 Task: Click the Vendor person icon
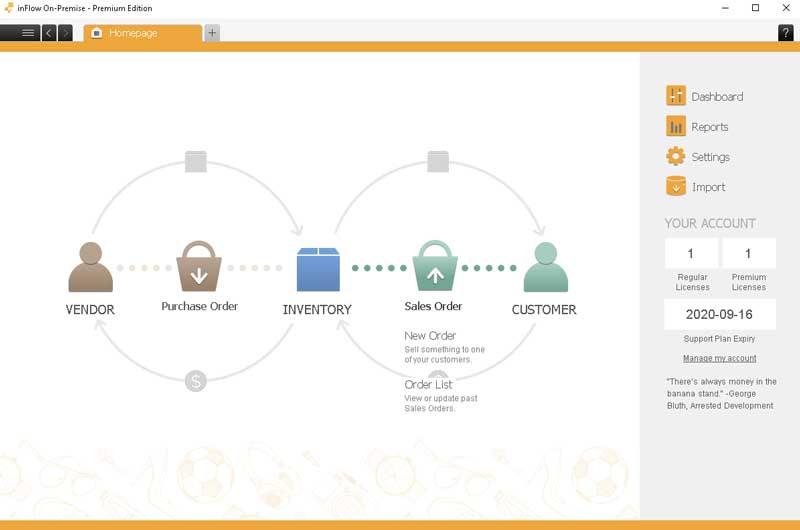click(91, 267)
